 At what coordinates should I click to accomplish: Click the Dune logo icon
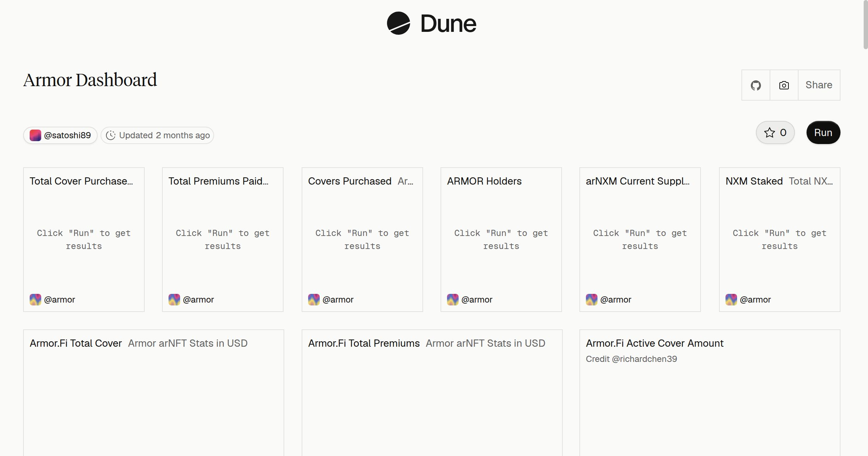(x=398, y=23)
